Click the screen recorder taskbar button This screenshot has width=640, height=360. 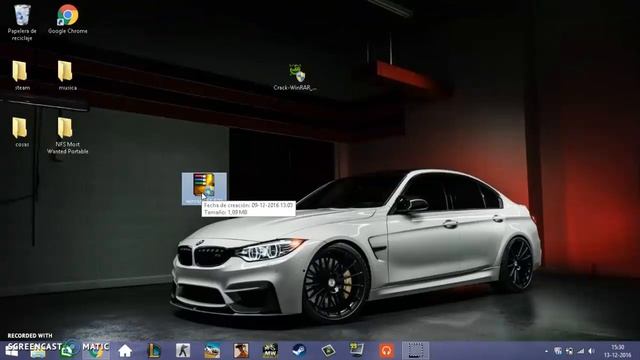click(x=416, y=351)
